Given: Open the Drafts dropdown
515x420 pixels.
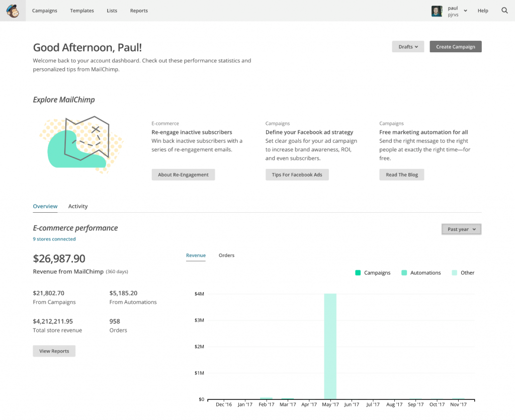Looking at the screenshot, I should click(408, 47).
